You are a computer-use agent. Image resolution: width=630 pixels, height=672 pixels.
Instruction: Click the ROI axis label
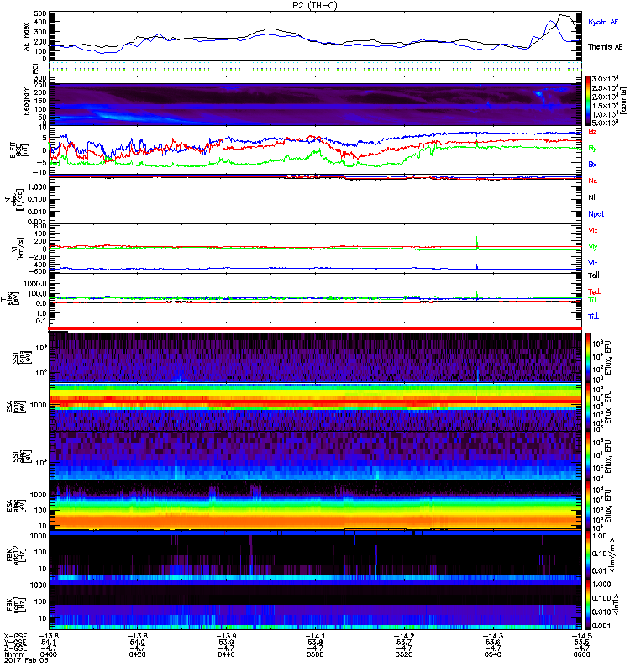pos(35,68)
